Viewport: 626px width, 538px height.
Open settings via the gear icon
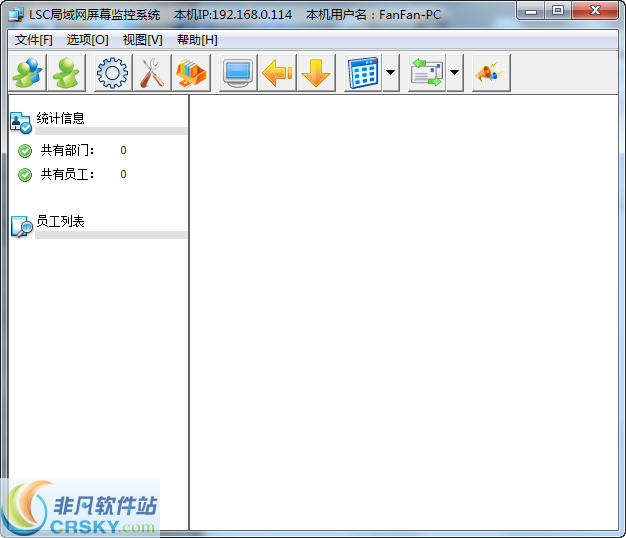pos(113,73)
